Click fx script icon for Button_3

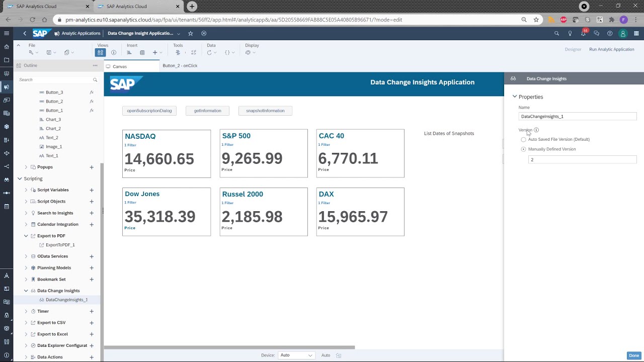92,93
